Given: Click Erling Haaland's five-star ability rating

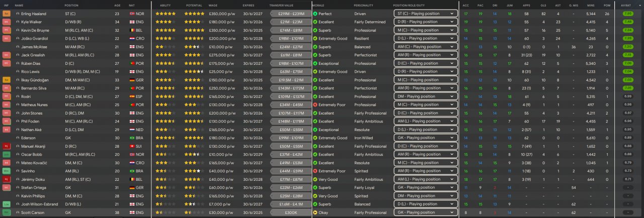Looking at the screenshot, I should [166, 14].
